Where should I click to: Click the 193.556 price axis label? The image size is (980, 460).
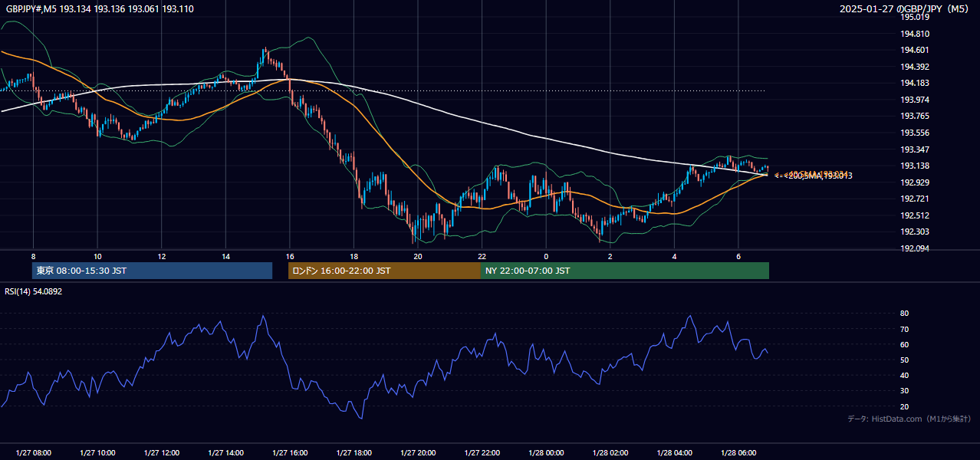913,133
